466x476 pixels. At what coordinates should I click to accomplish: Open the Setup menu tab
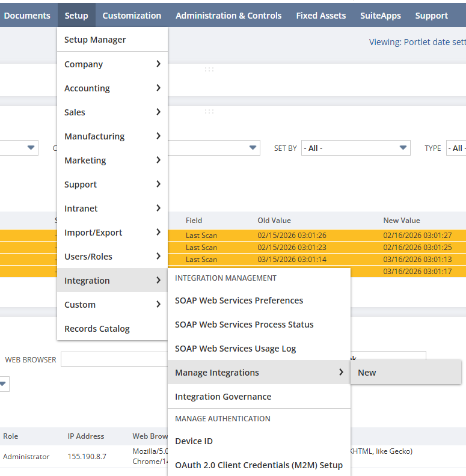point(76,16)
